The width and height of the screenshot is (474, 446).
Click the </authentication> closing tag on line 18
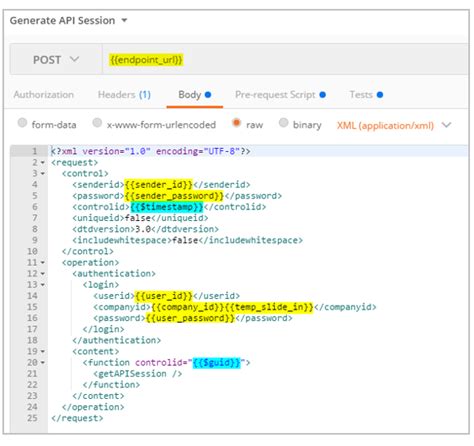click(x=116, y=340)
